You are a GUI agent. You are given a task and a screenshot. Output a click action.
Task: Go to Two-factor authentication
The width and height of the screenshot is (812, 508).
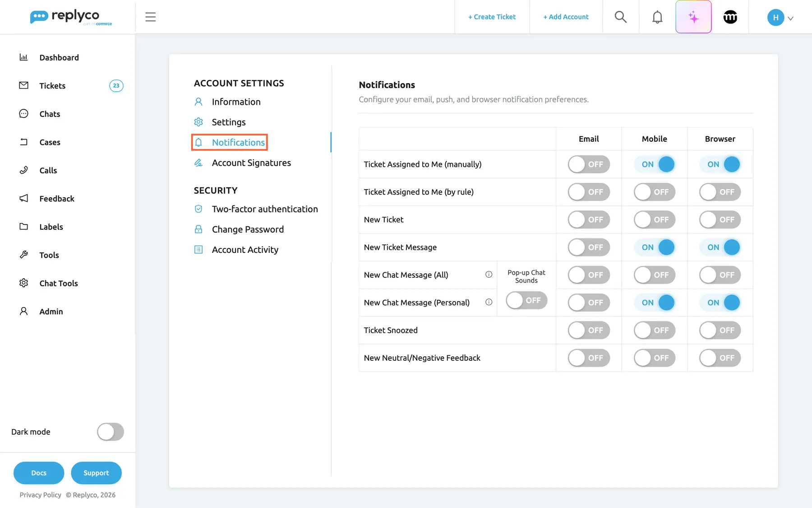tap(256, 209)
